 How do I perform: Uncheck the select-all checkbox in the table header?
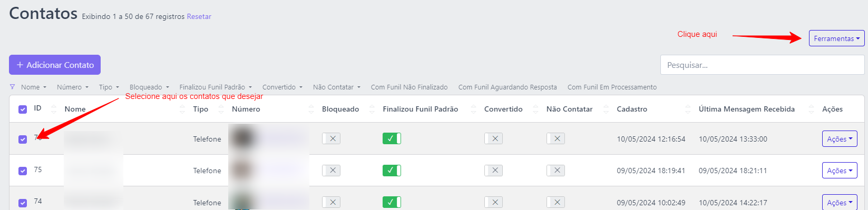23,109
